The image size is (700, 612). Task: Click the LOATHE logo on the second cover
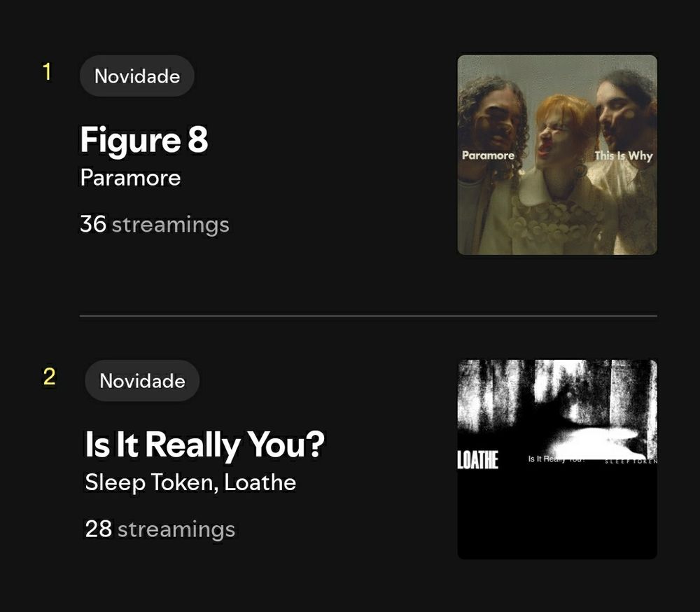[x=477, y=460]
